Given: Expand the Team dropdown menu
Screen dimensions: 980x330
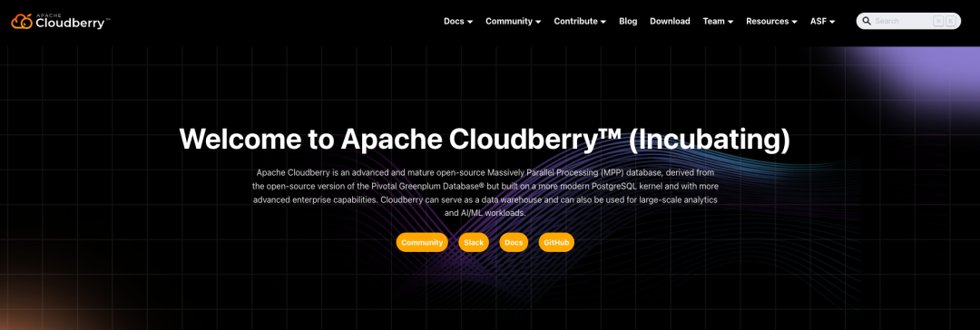Looking at the screenshot, I should click(x=718, y=21).
